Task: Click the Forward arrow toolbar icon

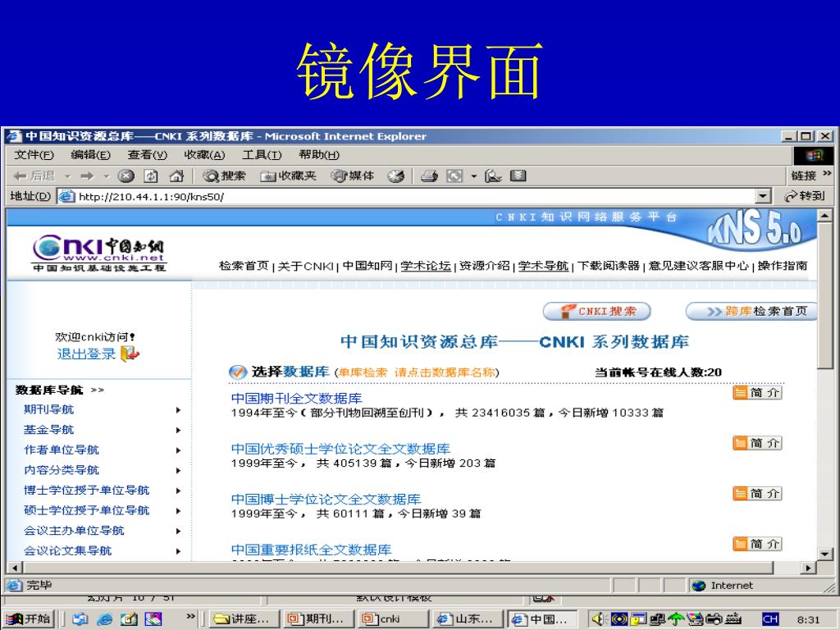Action: (x=86, y=176)
